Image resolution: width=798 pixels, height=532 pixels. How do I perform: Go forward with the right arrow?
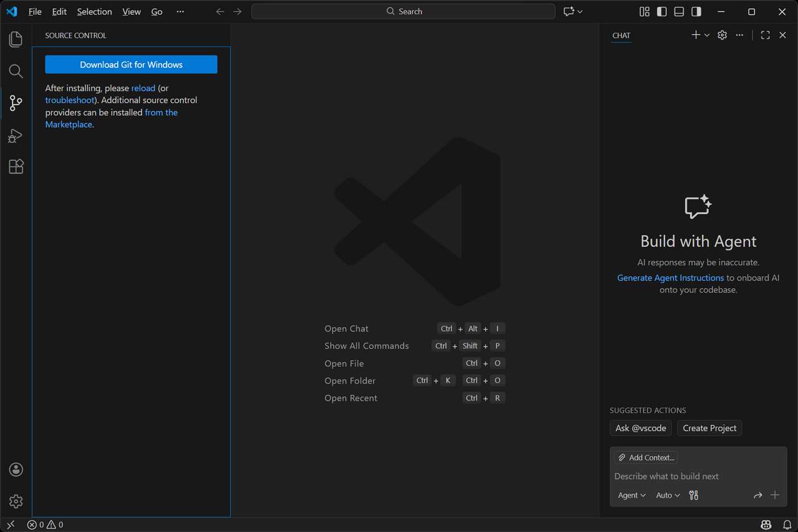point(238,11)
